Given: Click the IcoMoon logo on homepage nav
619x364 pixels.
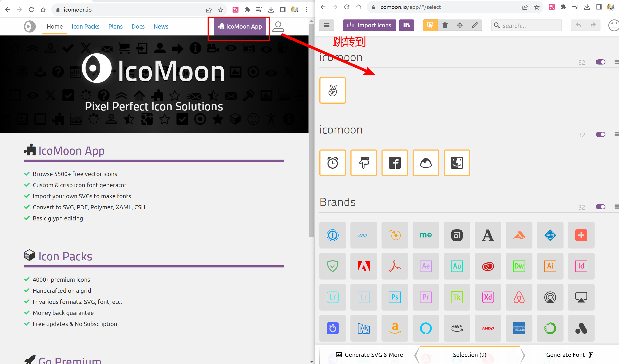Looking at the screenshot, I should point(30,26).
